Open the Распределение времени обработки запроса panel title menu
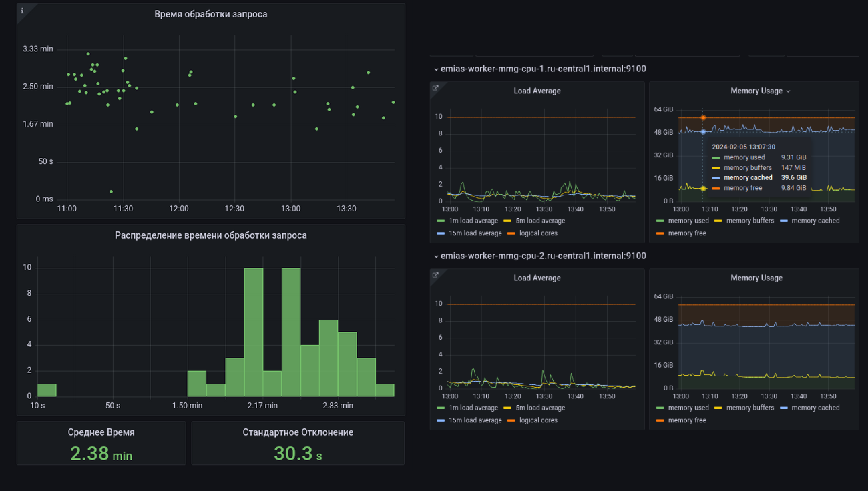868x491 pixels. 210,235
